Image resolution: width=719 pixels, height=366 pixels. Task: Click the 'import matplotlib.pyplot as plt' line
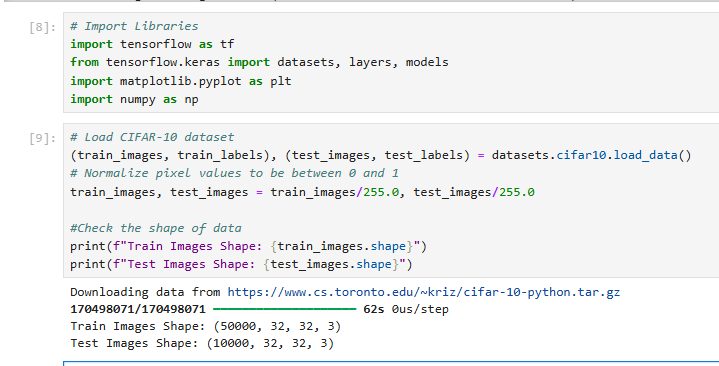[x=181, y=81]
